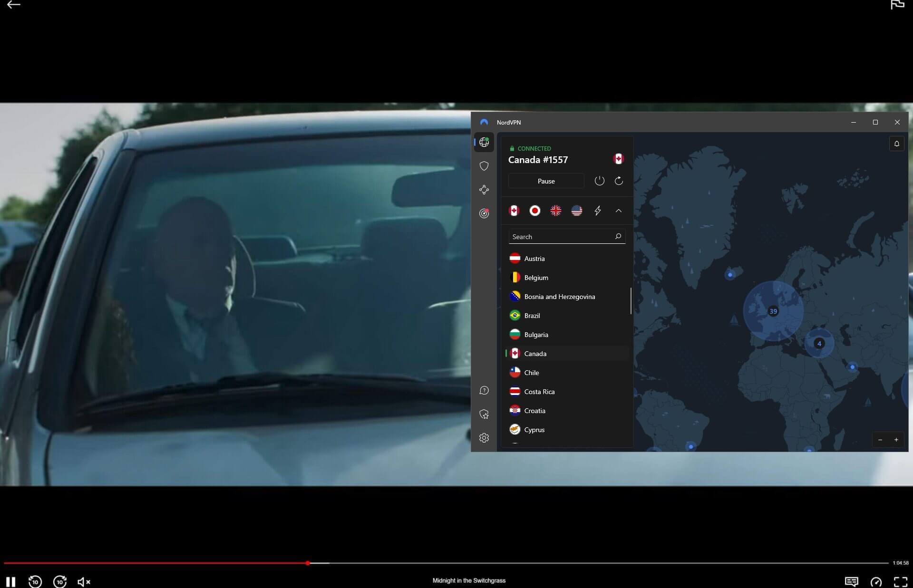
Task: Pause the VPN connection
Action: coord(546,180)
